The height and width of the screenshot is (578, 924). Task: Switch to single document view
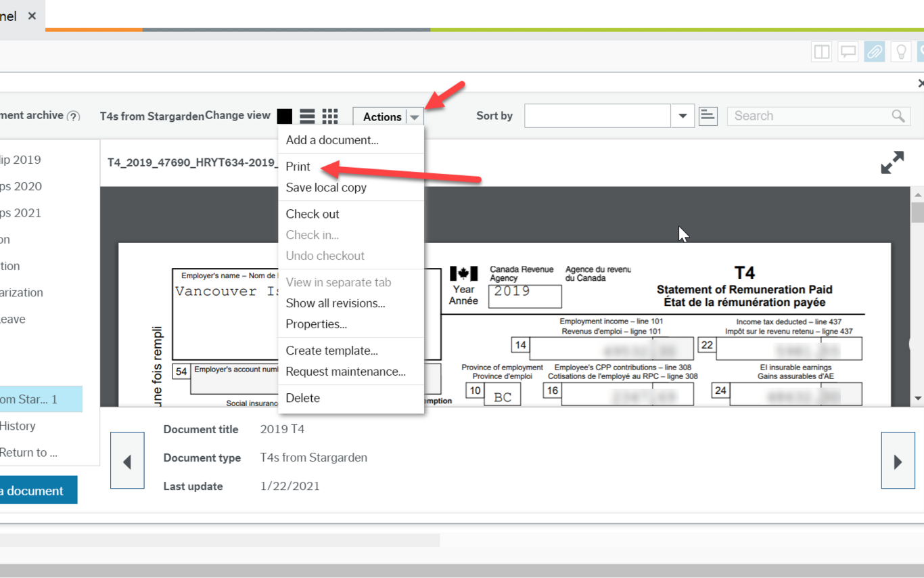[284, 116]
